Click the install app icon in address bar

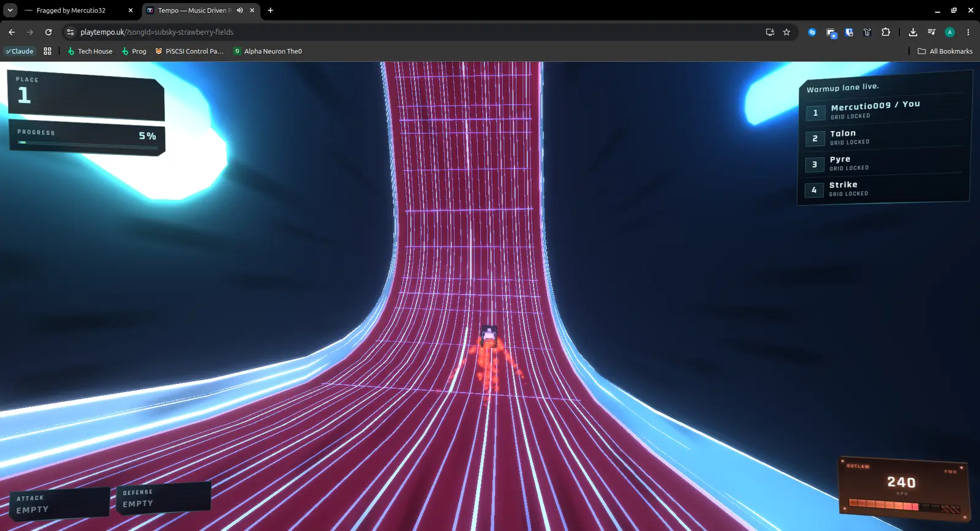point(770,32)
